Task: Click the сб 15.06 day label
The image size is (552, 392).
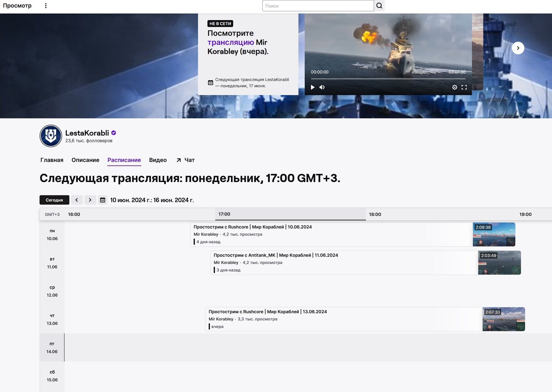Action: (52, 376)
